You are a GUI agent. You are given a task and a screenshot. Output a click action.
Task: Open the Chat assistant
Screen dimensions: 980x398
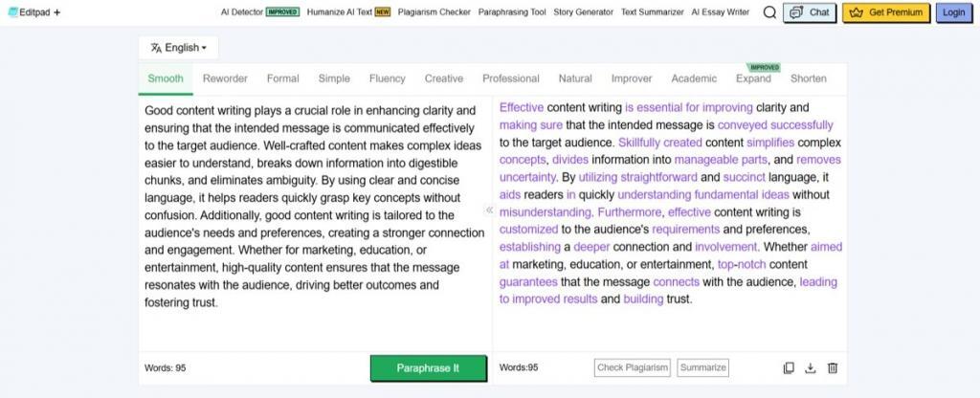pos(809,12)
